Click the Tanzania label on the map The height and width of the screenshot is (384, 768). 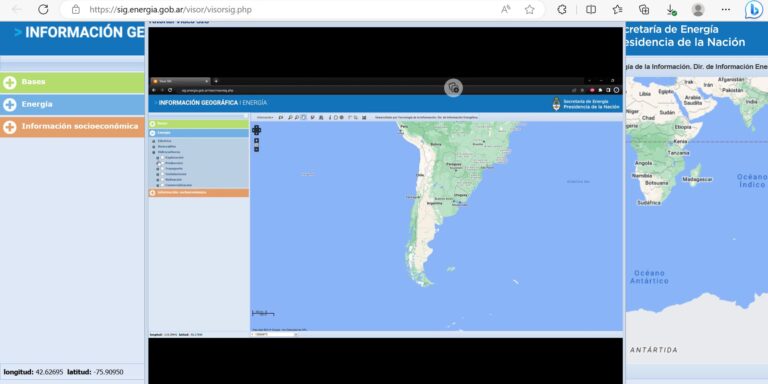click(678, 153)
